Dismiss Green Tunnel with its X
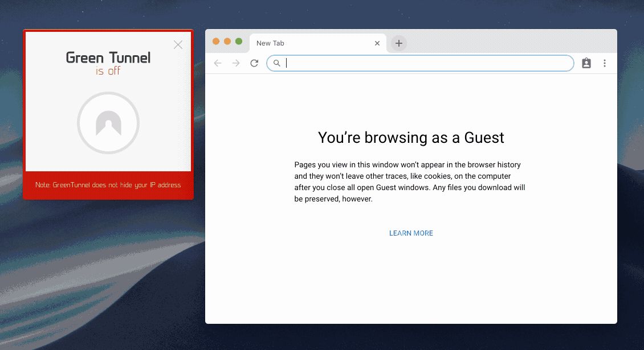This screenshot has width=644, height=350. [178, 44]
